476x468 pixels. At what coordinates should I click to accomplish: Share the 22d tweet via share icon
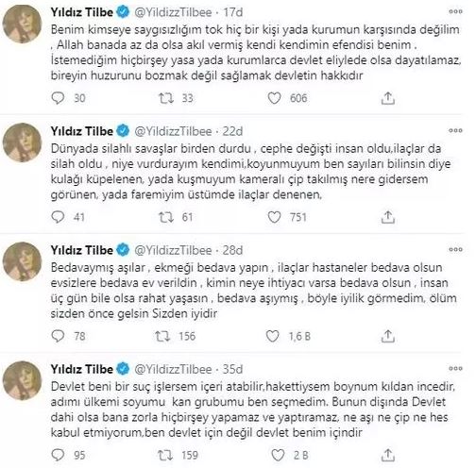point(388,217)
